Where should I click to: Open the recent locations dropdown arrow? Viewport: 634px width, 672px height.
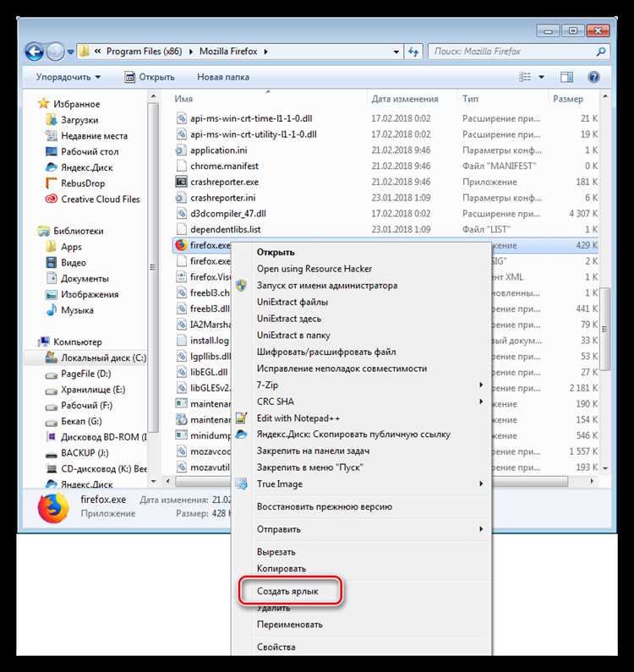coord(71,52)
